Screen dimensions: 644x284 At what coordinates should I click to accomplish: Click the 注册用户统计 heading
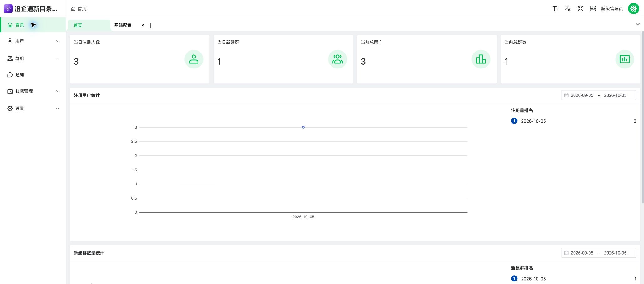[87, 95]
